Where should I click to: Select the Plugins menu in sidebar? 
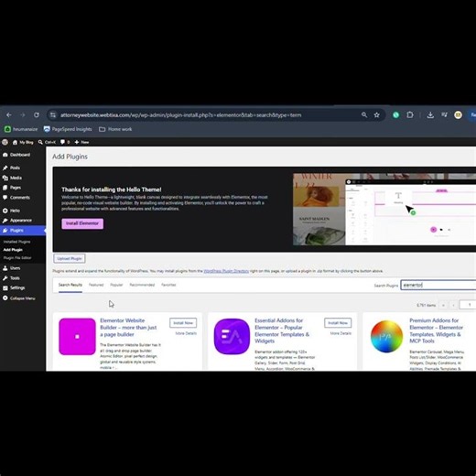(x=23, y=231)
